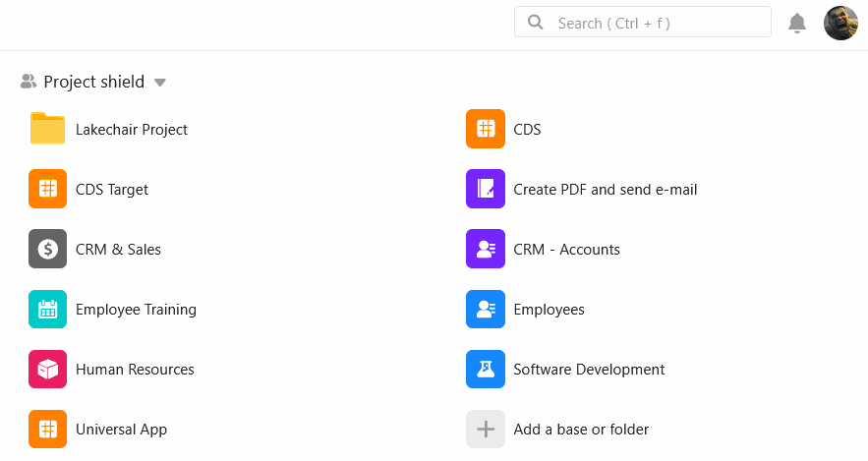868x461 pixels.
Task: Open the Employee Training calendar icon
Action: point(47,310)
